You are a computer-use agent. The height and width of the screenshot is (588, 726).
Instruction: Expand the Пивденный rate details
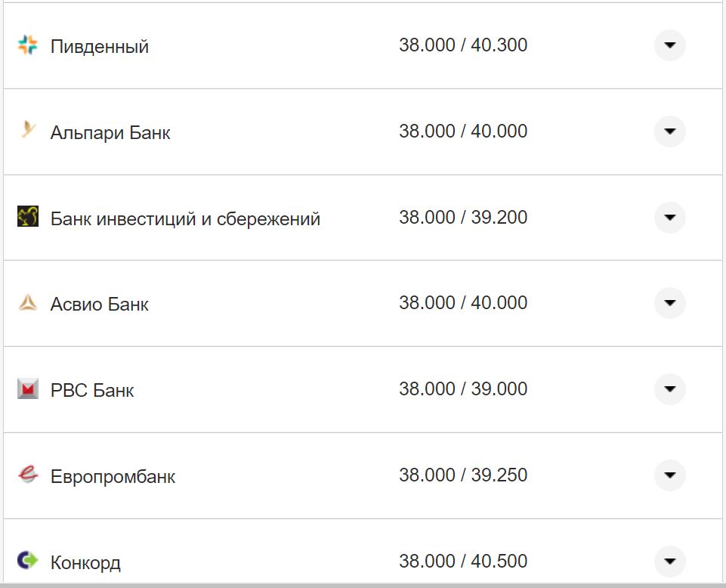(669, 45)
